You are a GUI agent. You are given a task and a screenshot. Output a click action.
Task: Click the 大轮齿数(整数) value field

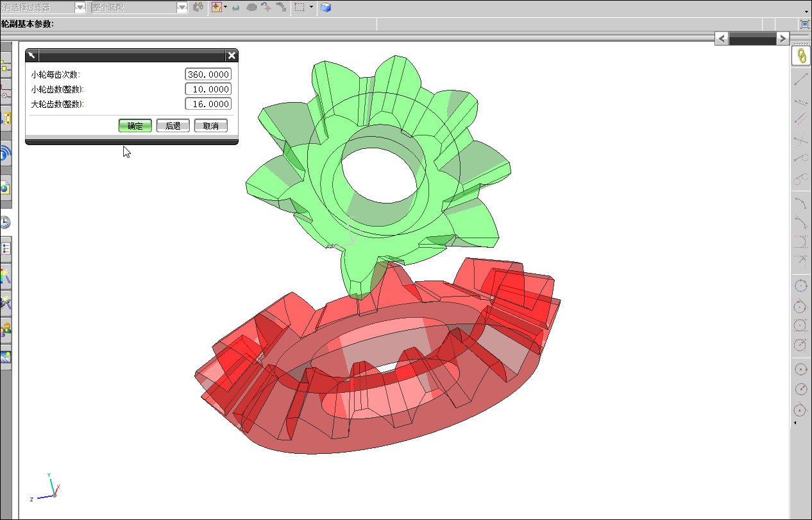[208, 104]
